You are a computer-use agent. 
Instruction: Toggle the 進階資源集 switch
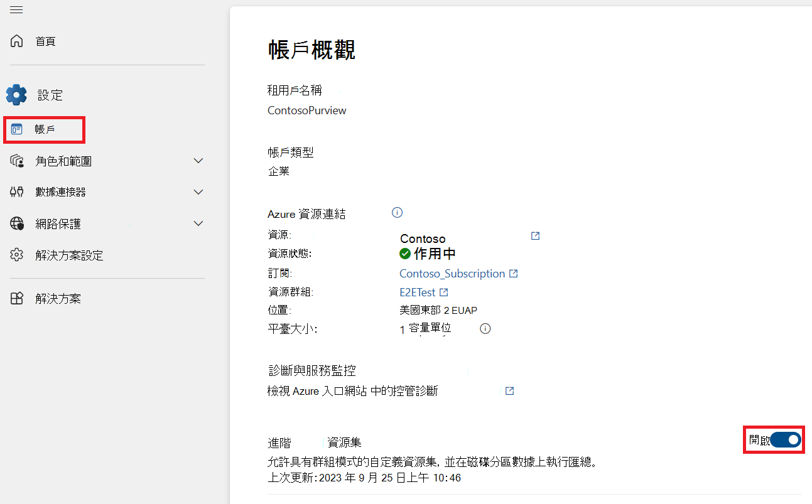786,440
